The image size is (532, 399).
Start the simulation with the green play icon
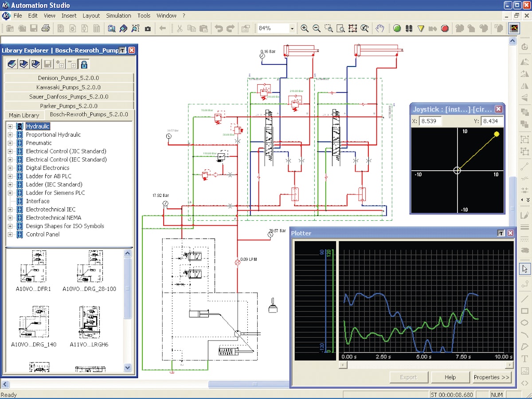coord(397,28)
